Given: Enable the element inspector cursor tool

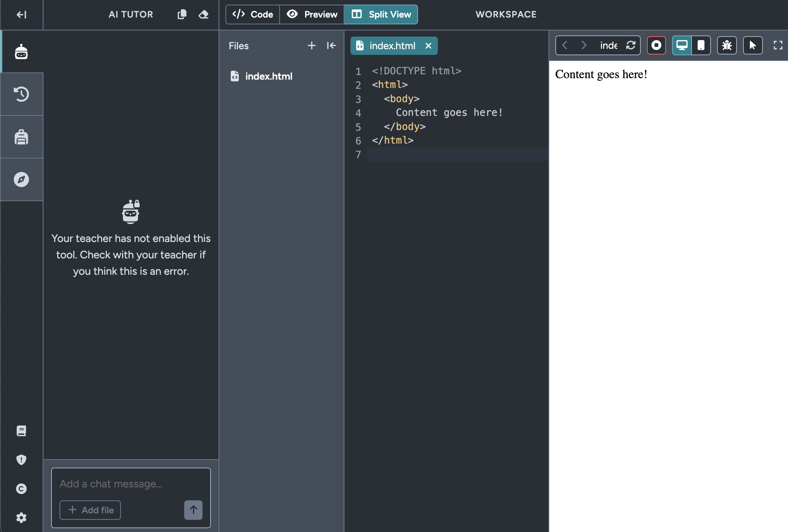Looking at the screenshot, I should (753, 45).
